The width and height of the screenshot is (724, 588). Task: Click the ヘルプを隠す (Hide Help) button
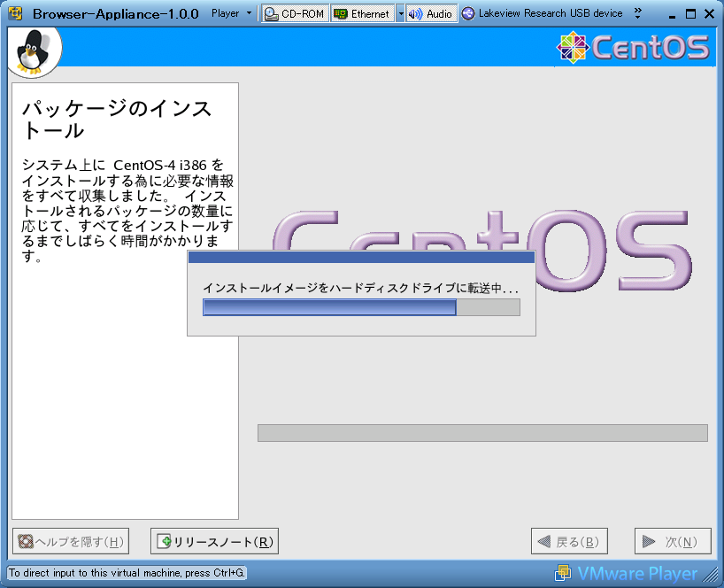71,542
